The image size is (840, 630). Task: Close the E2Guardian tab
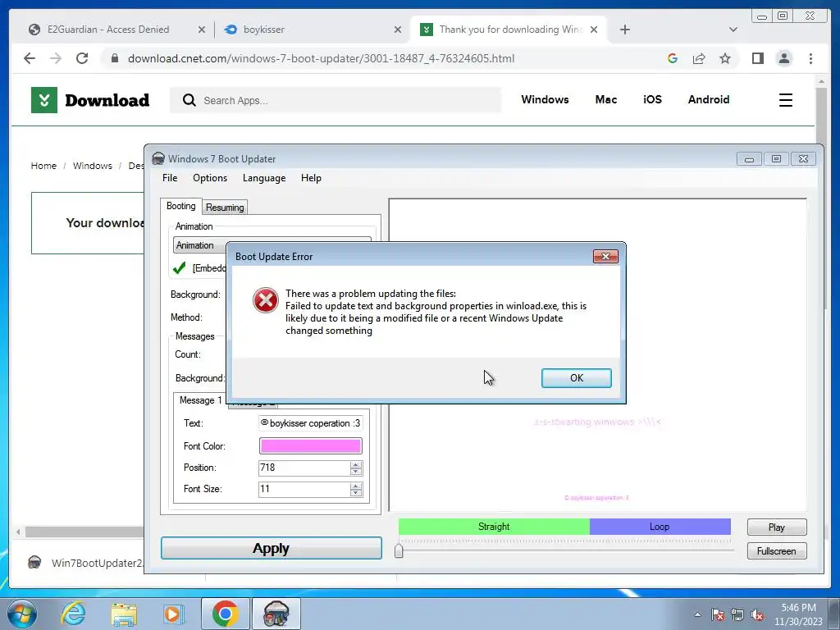pyautogui.click(x=202, y=30)
